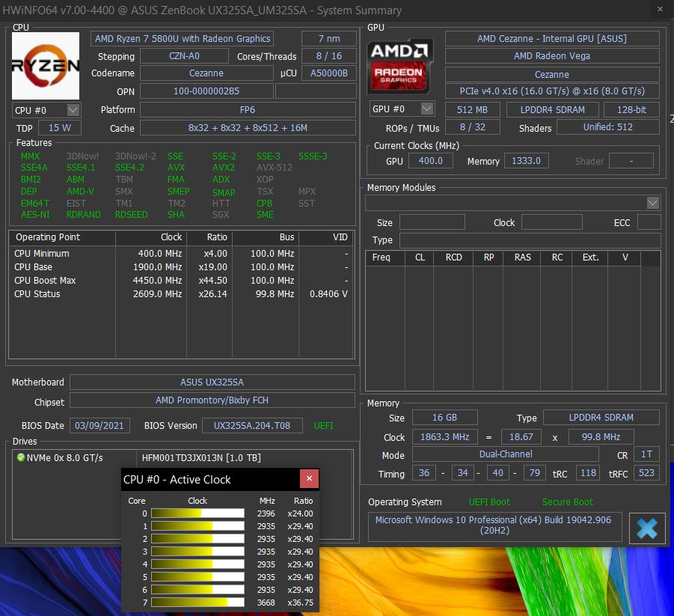Image resolution: width=674 pixels, height=616 pixels.
Task: Click the blue X close icon button
Action: point(647,528)
